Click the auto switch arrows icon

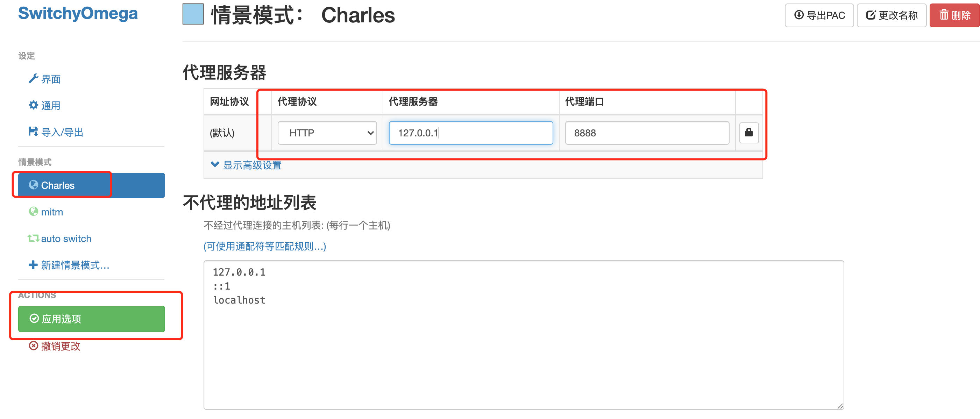[33, 238]
